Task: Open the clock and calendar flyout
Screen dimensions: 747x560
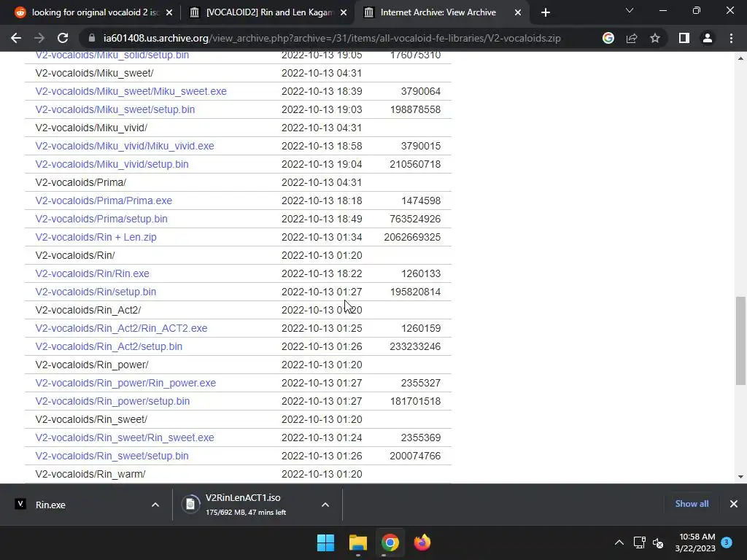Action: [695, 542]
